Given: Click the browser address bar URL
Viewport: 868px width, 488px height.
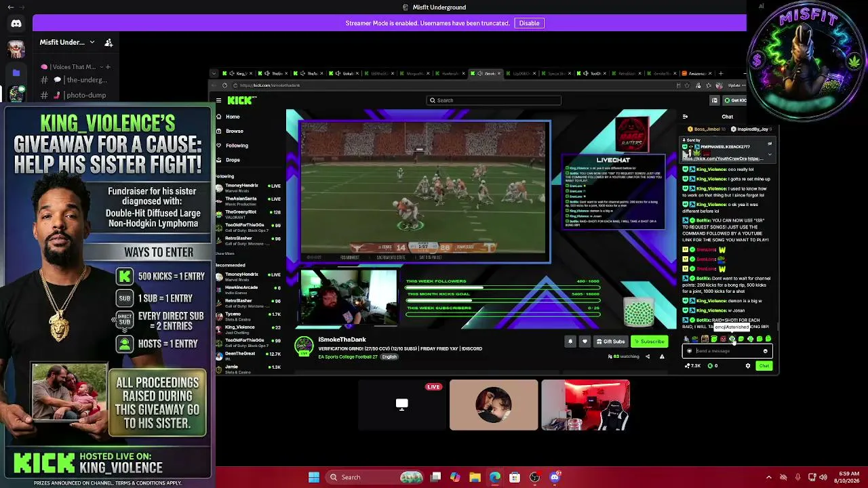Looking at the screenshot, I should click(x=270, y=85).
